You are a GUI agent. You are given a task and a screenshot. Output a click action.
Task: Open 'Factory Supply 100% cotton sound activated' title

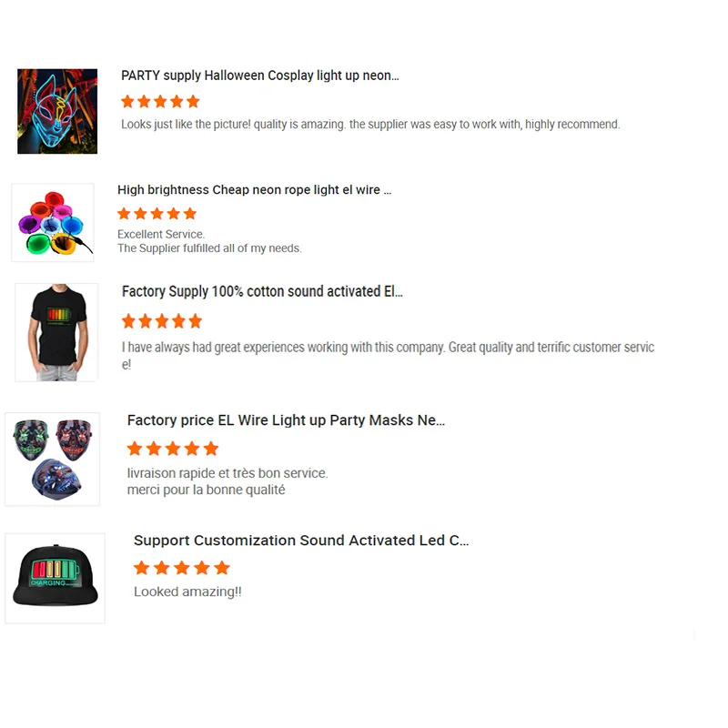262,291
